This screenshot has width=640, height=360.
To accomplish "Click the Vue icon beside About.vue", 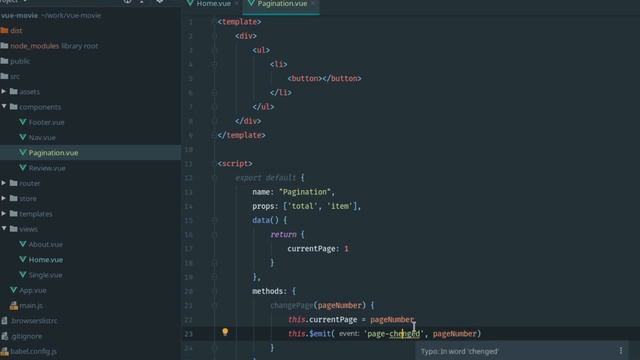I will click(x=23, y=244).
